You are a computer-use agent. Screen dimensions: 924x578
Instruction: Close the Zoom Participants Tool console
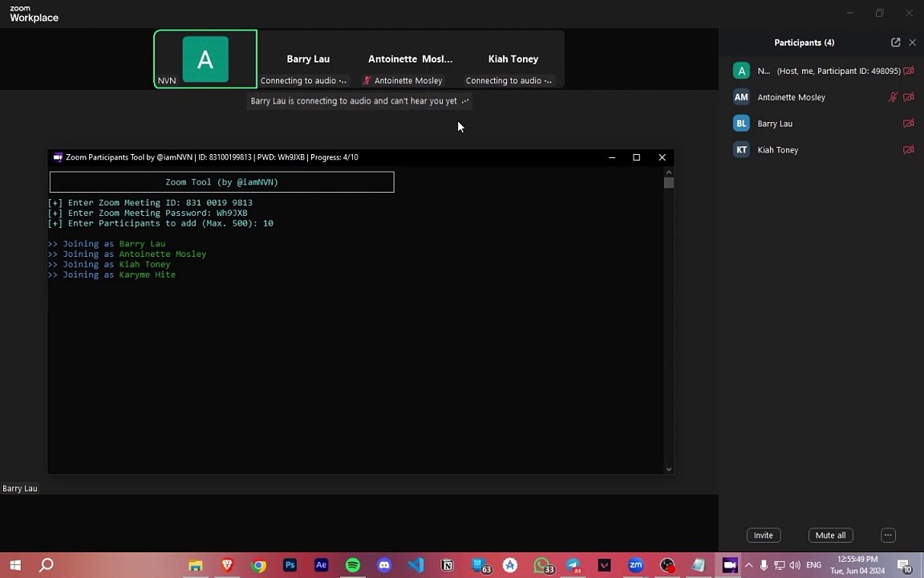coord(662,157)
